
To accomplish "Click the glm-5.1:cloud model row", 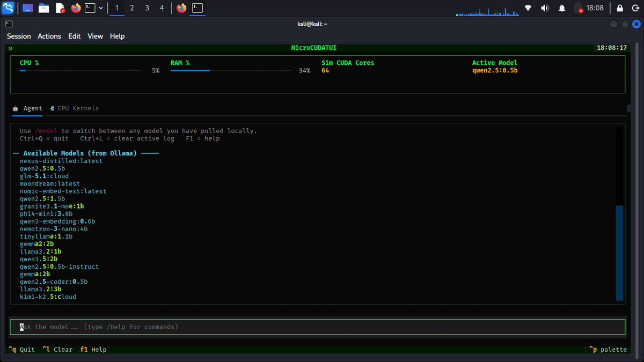I will click(x=45, y=176).
